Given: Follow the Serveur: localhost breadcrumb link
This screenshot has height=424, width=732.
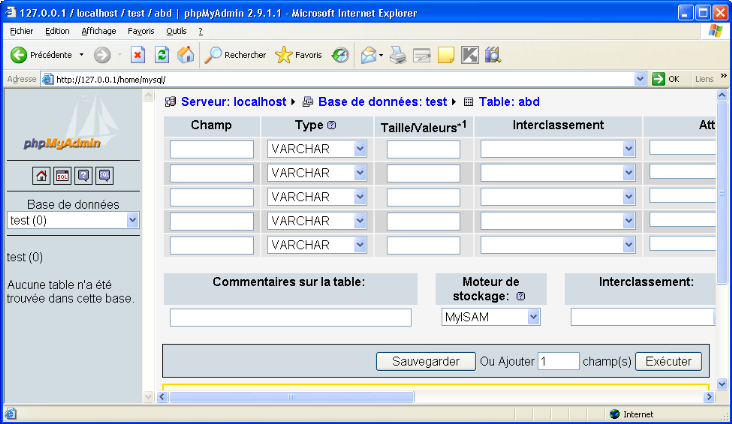Looking at the screenshot, I should tap(233, 102).
